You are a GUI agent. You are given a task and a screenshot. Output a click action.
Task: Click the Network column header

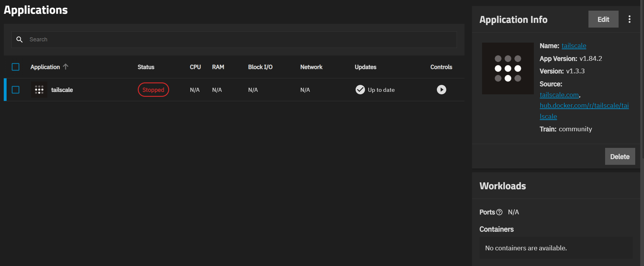click(311, 67)
